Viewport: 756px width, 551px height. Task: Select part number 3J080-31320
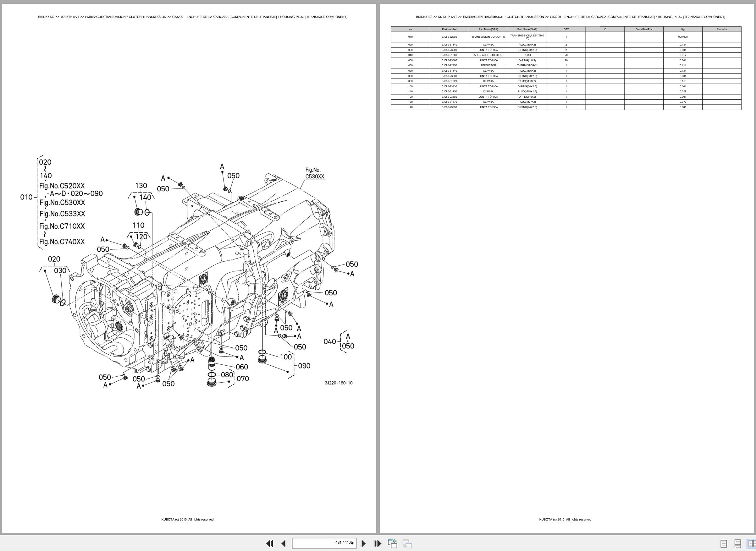coord(449,81)
